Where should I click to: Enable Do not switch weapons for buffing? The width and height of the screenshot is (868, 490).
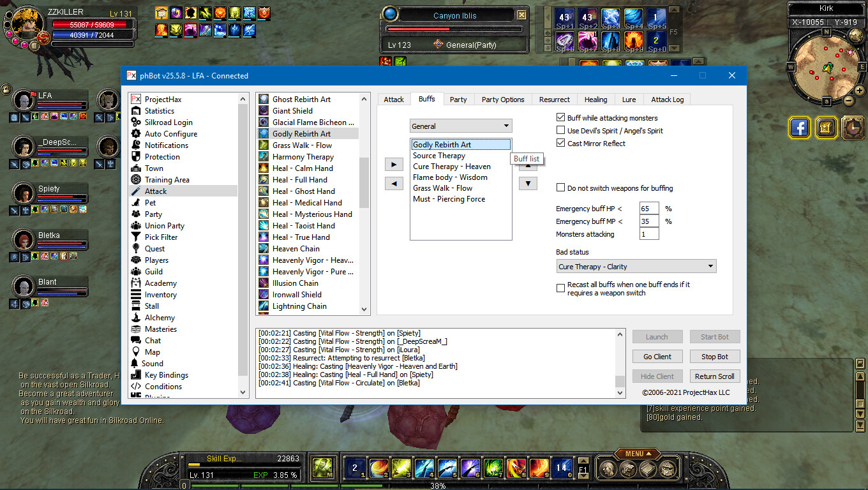click(560, 188)
